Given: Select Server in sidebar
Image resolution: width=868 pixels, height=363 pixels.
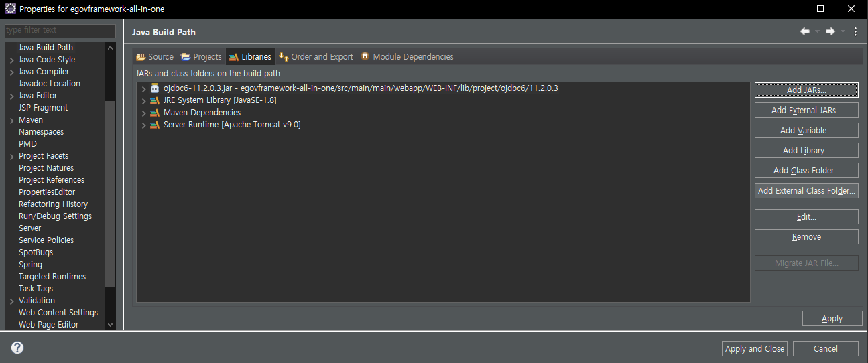Looking at the screenshot, I should pos(29,228).
